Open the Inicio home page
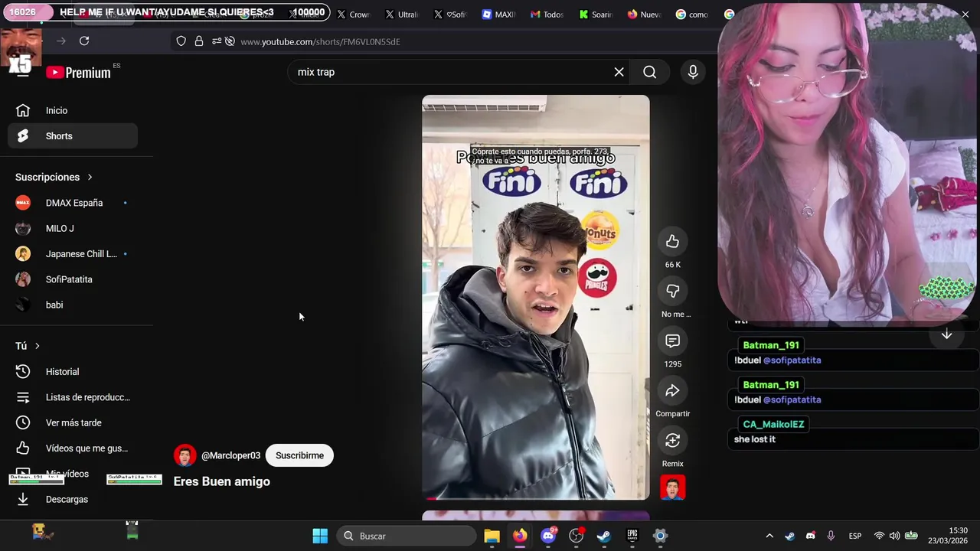The height and width of the screenshot is (551, 980). point(73,110)
